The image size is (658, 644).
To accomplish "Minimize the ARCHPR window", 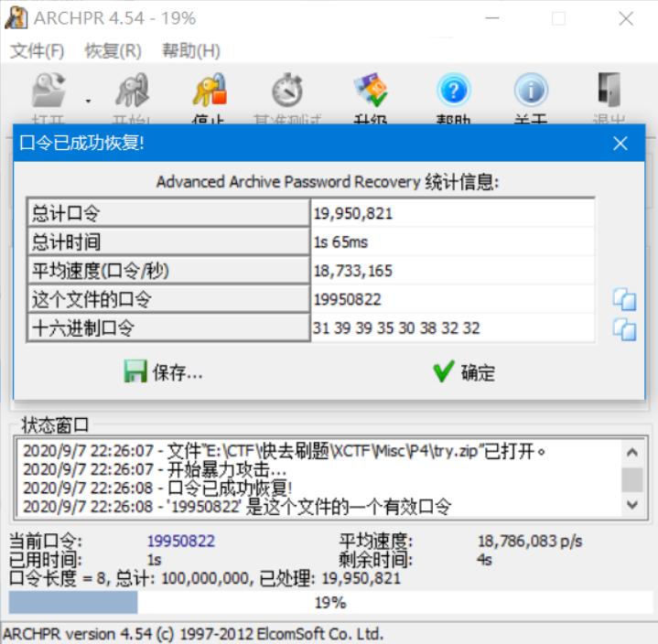I will point(492,18).
